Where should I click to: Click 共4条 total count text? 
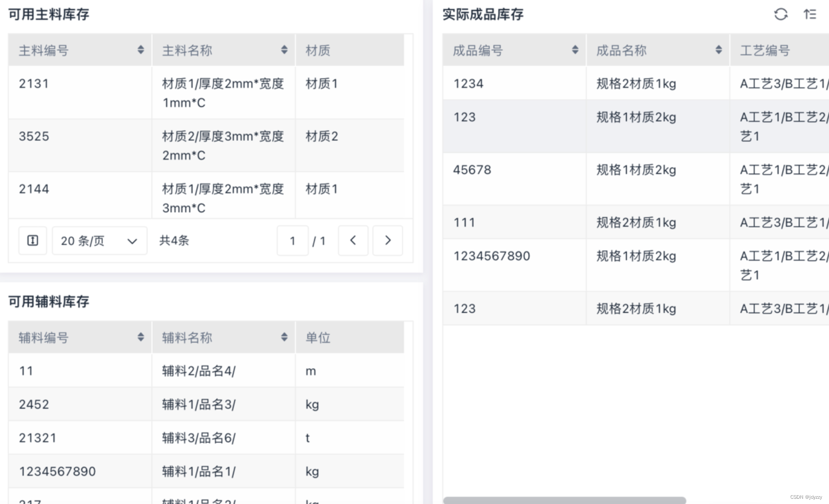(174, 240)
